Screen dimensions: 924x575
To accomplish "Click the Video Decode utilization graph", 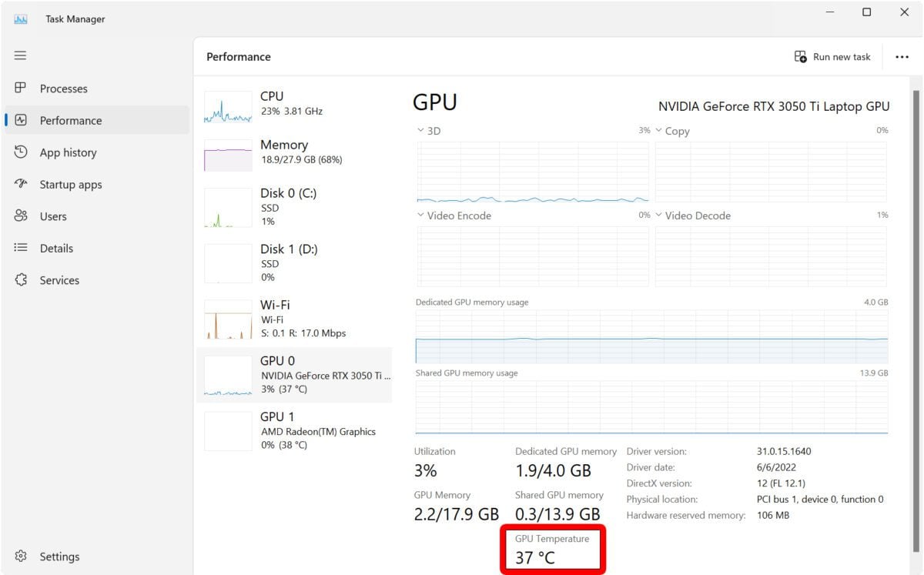I will pos(771,256).
